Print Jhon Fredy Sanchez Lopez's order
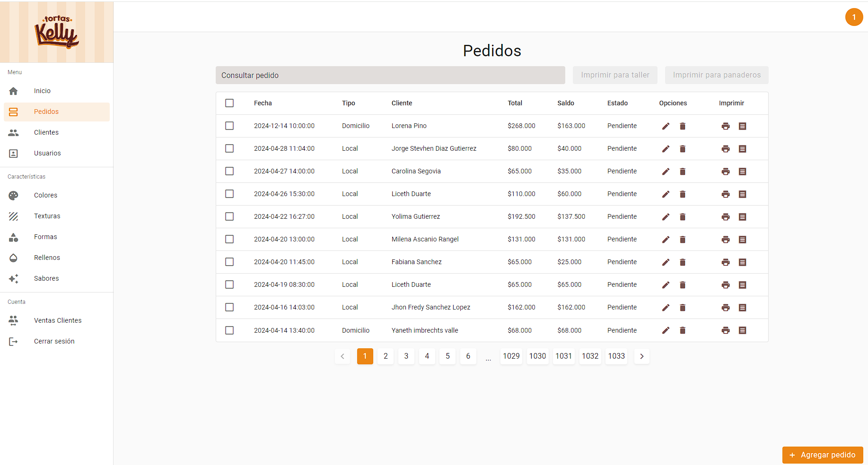This screenshot has width=868, height=465. pos(726,308)
